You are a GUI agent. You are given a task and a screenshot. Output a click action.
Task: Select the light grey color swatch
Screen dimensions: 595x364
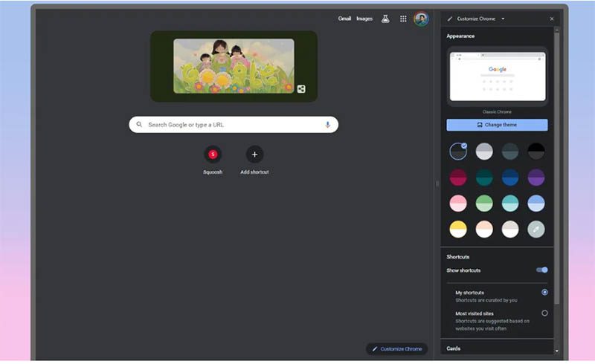484,152
